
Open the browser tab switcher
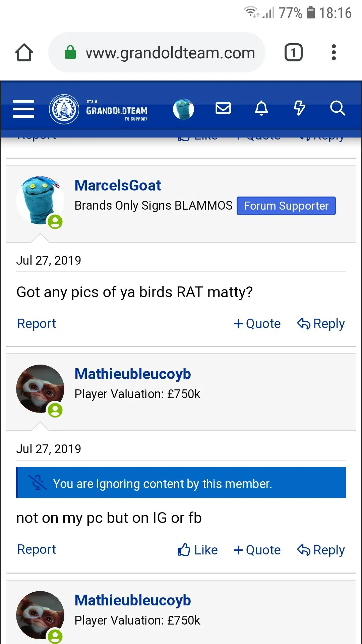coord(293,53)
